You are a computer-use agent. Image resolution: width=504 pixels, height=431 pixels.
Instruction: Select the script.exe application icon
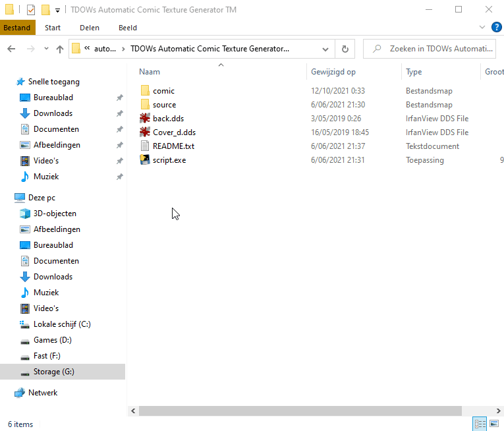pyautogui.click(x=145, y=160)
